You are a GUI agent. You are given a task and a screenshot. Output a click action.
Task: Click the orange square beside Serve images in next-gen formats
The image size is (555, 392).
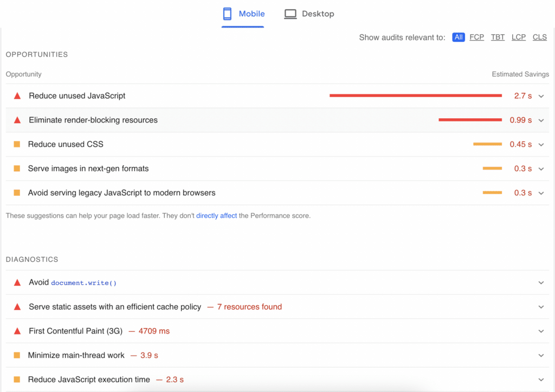17,169
